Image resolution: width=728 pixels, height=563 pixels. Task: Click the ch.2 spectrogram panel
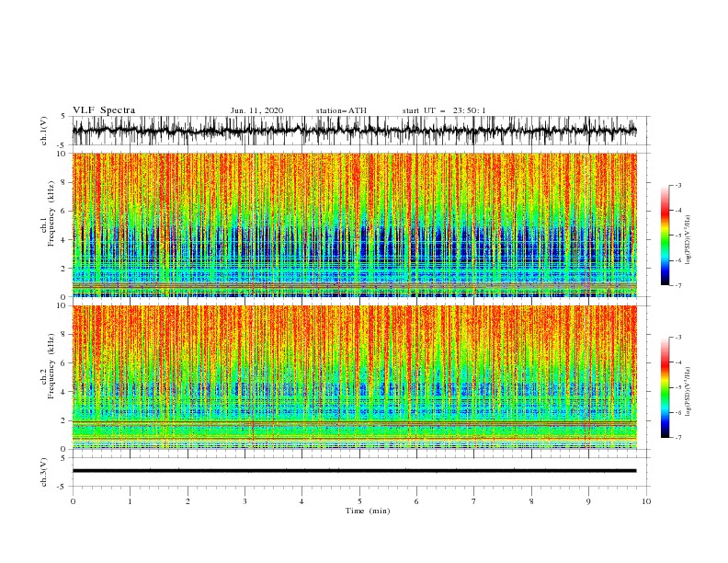(x=354, y=377)
